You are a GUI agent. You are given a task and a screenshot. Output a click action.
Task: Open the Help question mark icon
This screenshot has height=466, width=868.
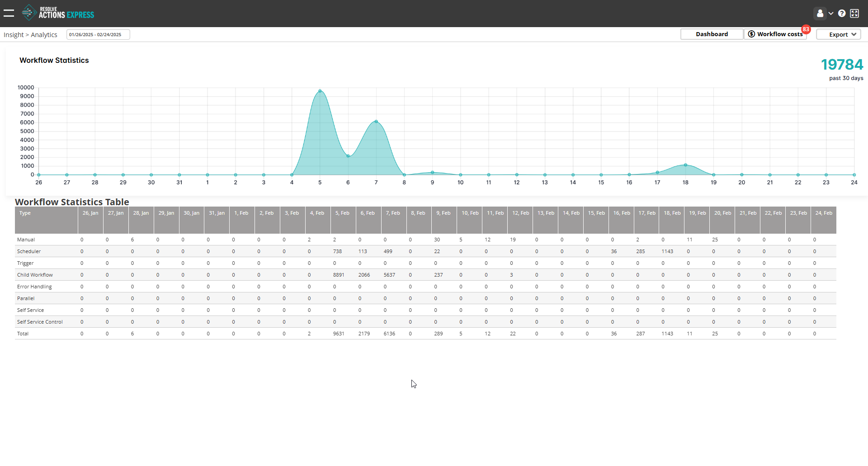point(842,13)
